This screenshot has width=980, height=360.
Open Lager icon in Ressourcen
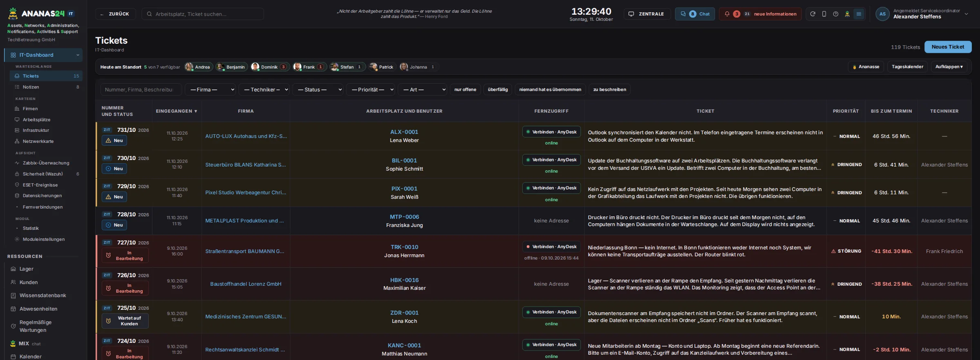(13, 269)
